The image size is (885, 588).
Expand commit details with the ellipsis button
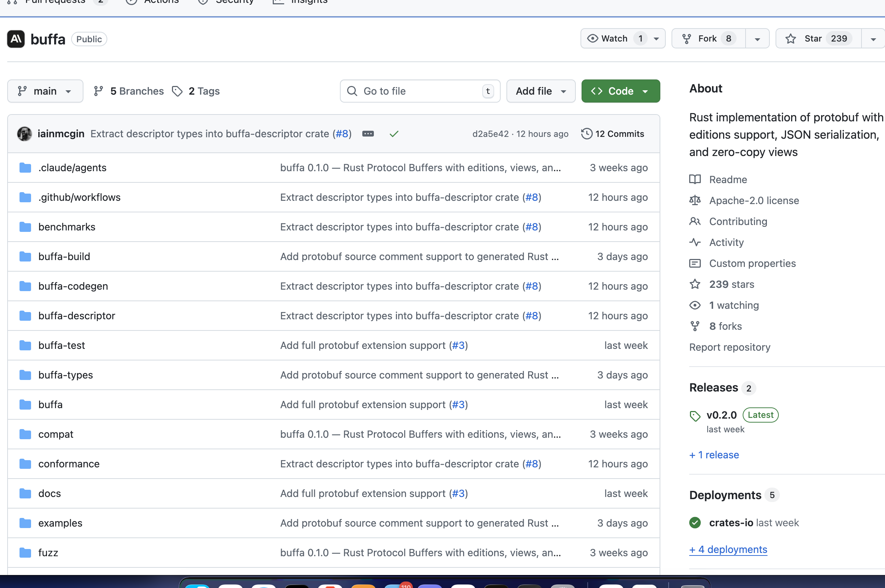point(368,134)
